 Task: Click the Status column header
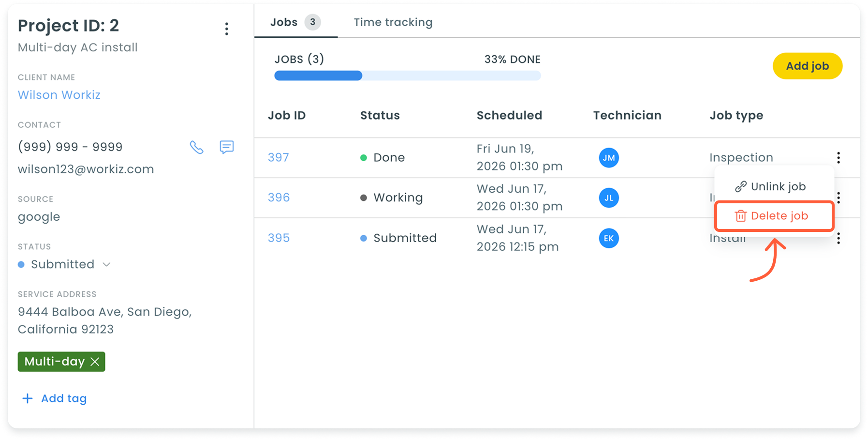[380, 115]
